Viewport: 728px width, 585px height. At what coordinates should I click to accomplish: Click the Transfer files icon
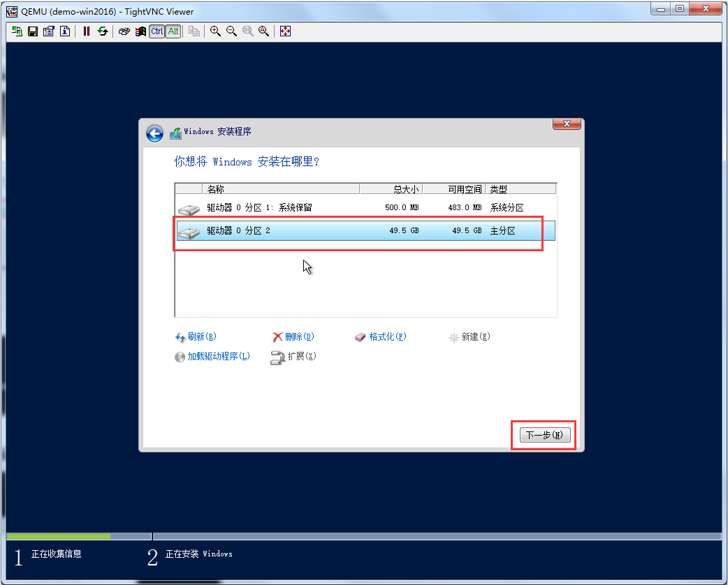point(194,31)
